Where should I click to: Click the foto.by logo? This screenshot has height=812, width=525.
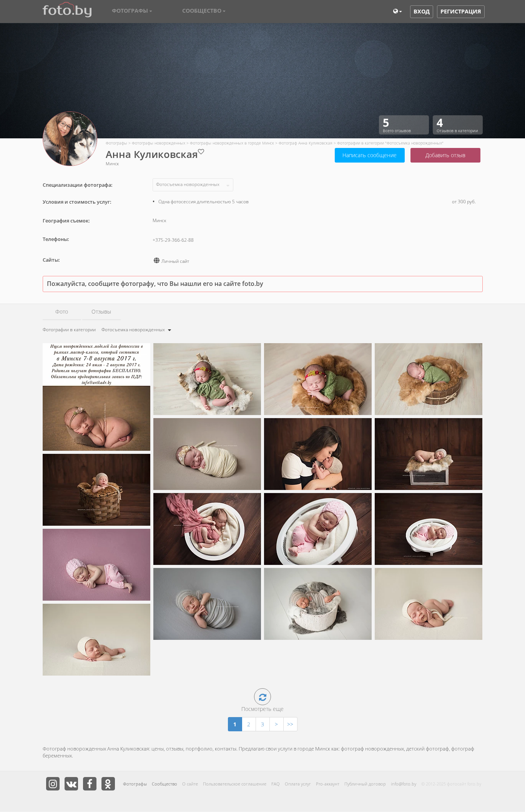coord(67,10)
